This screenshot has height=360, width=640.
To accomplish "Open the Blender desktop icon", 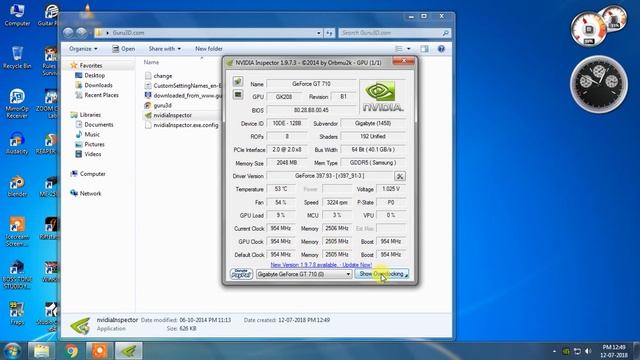I will 17,186.
